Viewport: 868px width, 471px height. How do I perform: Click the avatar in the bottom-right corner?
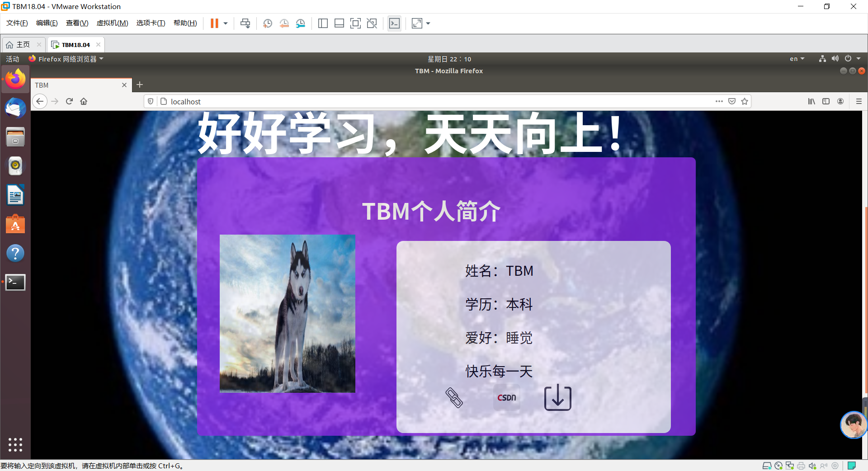point(854,425)
